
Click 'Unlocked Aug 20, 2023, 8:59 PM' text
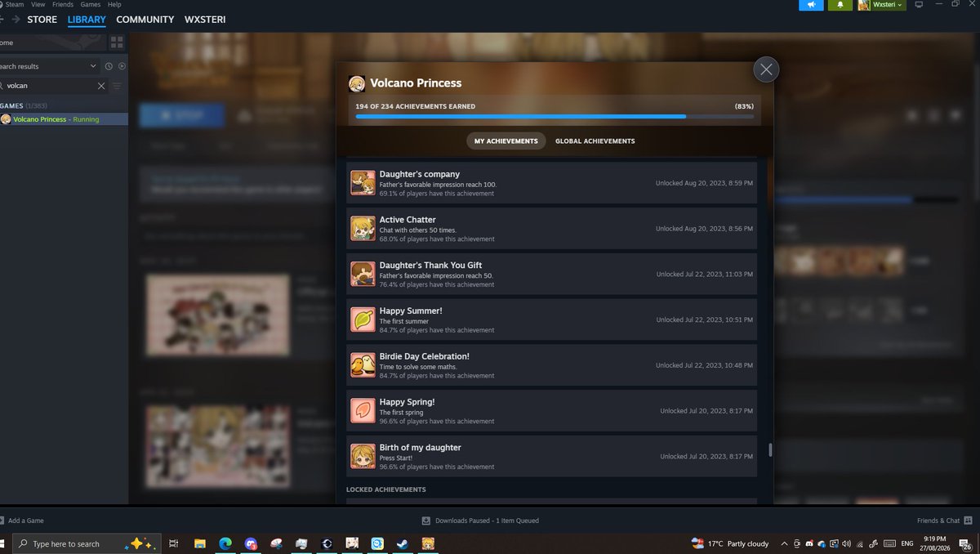[x=704, y=183]
